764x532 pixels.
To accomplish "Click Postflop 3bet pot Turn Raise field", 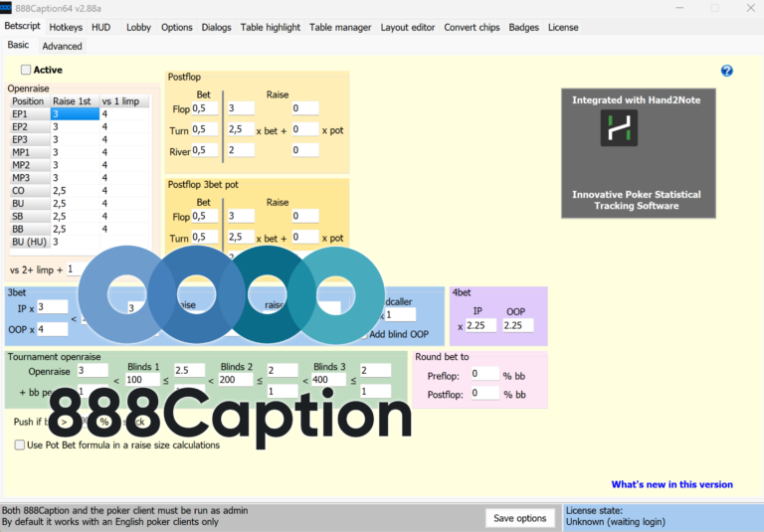I will click(241, 237).
